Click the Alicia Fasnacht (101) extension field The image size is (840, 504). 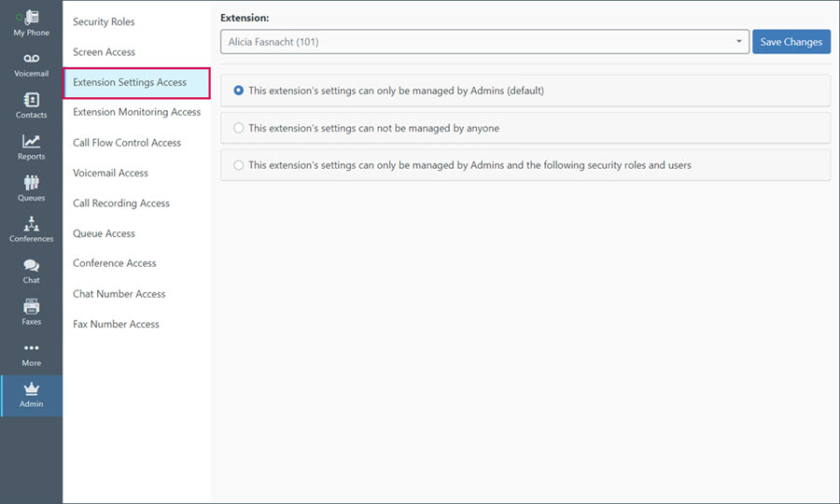point(484,42)
